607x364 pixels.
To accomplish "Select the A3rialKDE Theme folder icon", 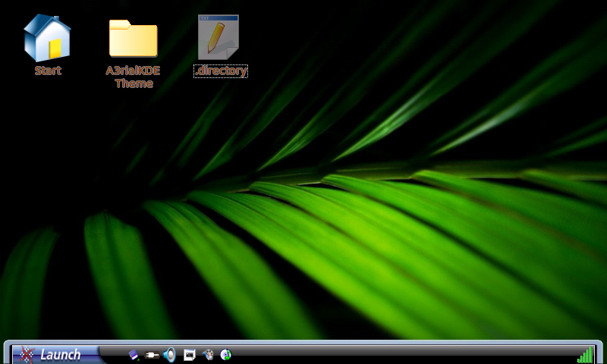I will 133,37.
